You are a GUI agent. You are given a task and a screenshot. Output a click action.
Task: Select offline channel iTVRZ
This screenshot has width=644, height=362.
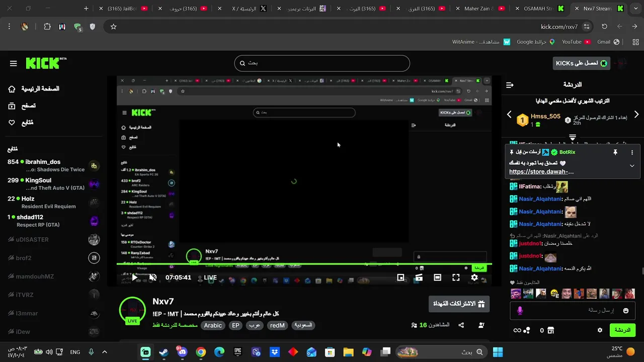pyautogui.click(x=53, y=295)
